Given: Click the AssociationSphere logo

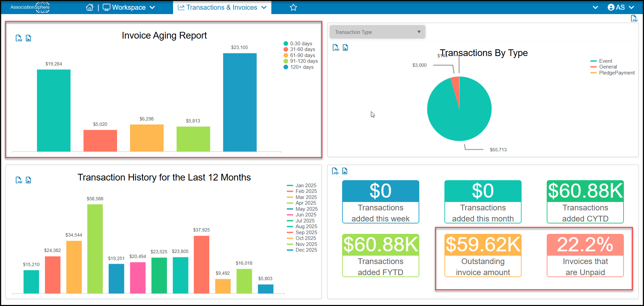Looking at the screenshot, I should [30, 7].
